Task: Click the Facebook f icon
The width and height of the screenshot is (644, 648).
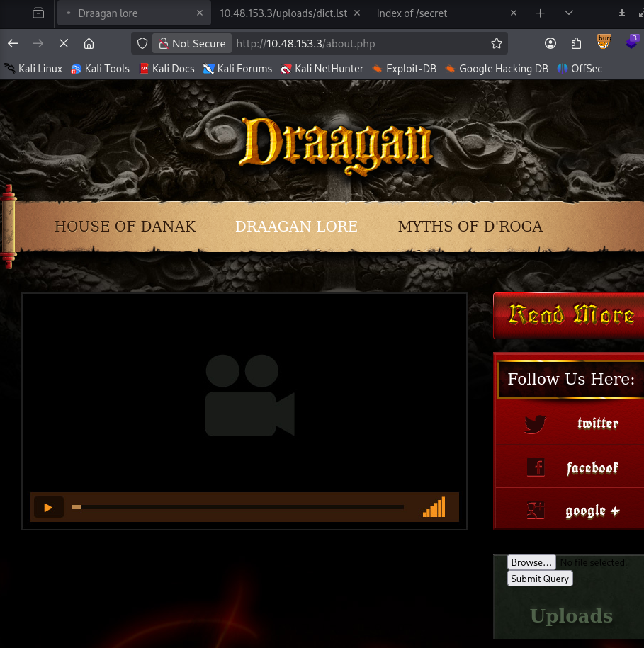Action: (536, 467)
